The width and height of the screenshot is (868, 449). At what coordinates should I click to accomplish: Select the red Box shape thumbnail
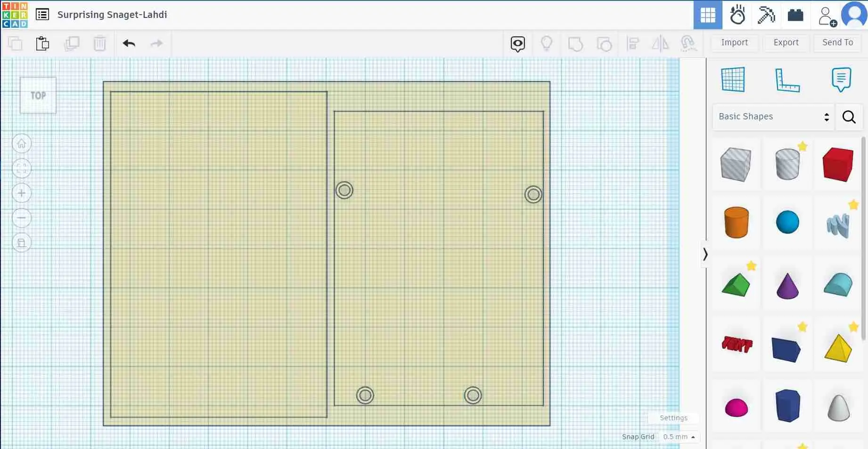click(838, 164)
